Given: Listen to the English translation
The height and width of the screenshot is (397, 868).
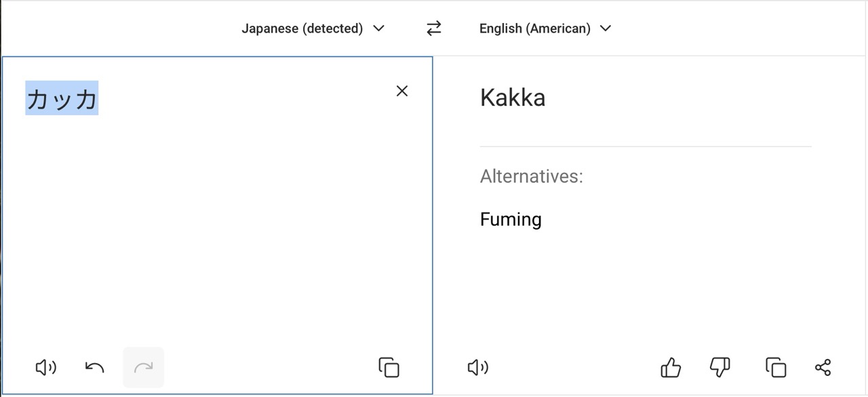Looking at the screenshot, I should [x=478, y=367].
